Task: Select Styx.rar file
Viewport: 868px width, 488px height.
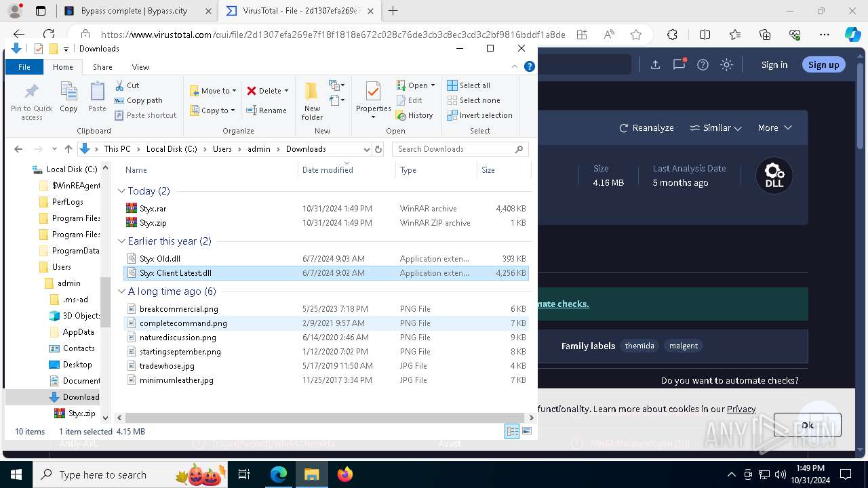Action: tap(325, 209)
